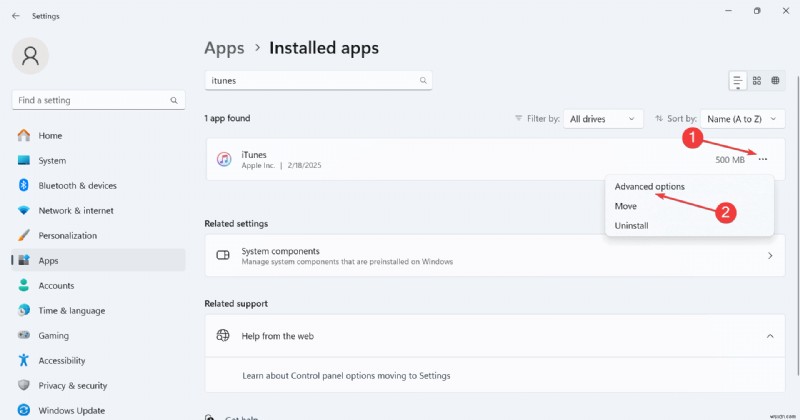
Task: Click the search icon in the itunes field
Action: click(x=423, y=81)
